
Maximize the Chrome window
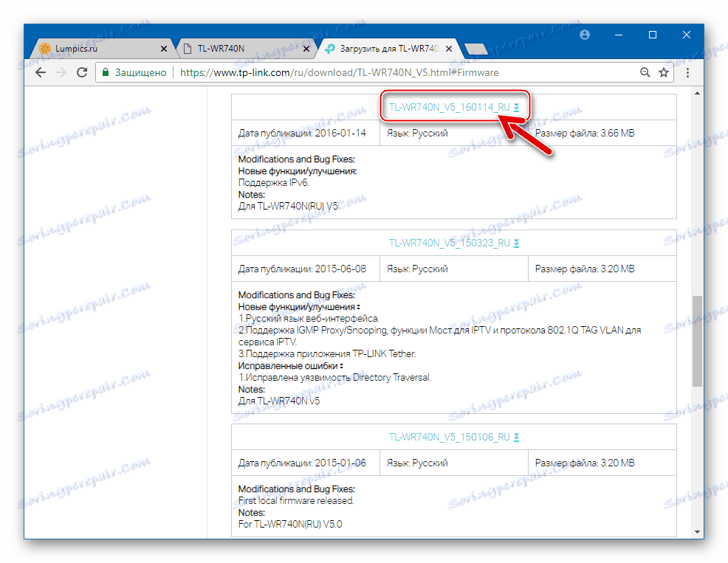653,35
